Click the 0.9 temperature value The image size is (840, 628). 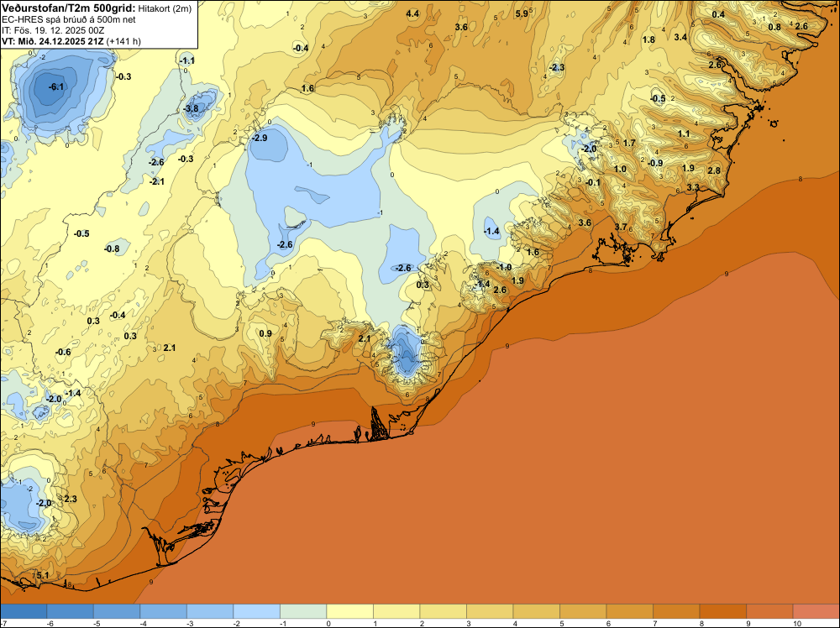coord(265,334)
